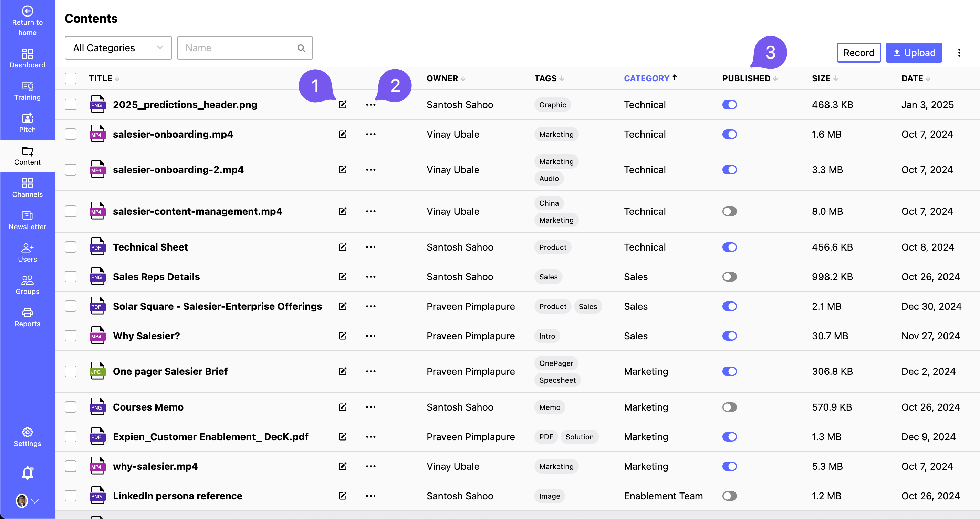This screenshot has width=980, height=519.
Task: Enable Published toggle for Sales Reps Details
Action: click(729, 276)
